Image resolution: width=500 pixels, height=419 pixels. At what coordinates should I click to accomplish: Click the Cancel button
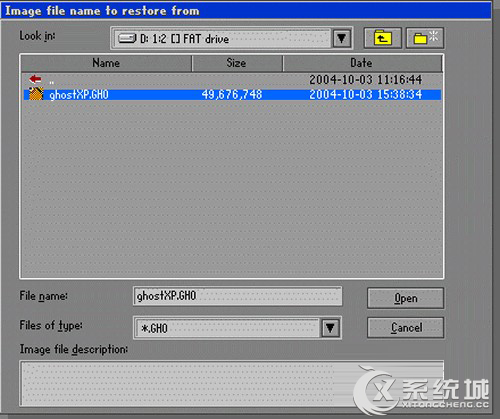coord(405,327)
